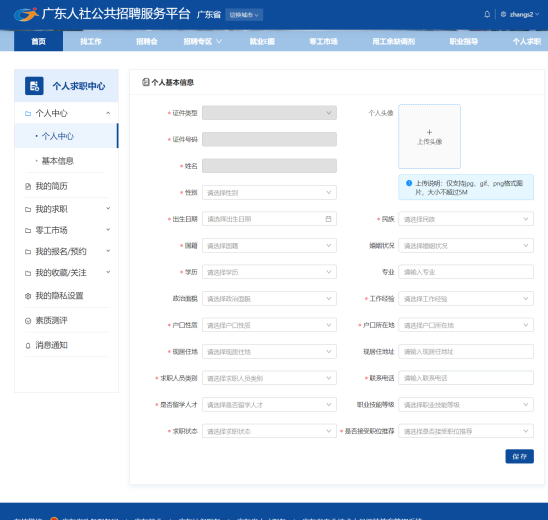The image size is (548, 520).
Task: Click the notification bell icon in header
Action: (487, 14)
